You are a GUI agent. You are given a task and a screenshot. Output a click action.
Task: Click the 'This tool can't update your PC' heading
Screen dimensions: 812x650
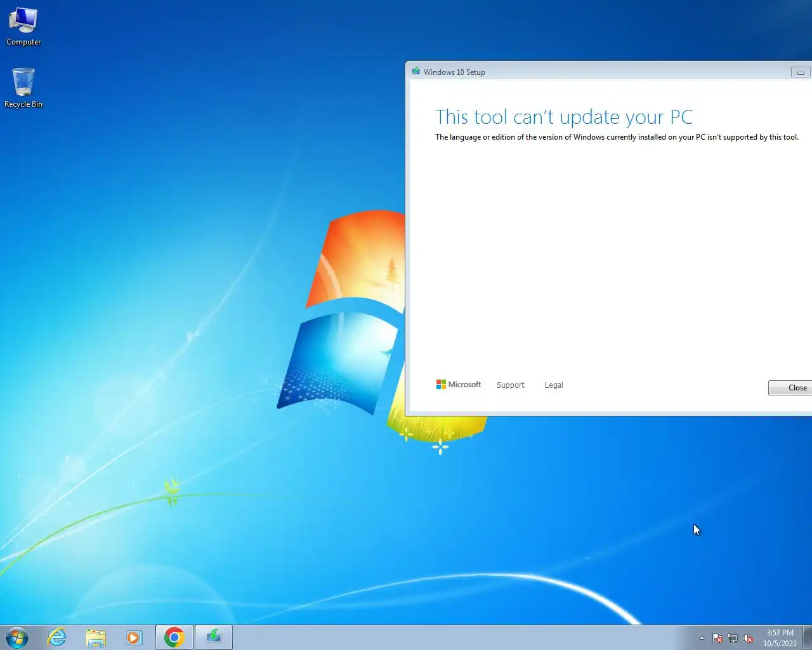[564, 117]
